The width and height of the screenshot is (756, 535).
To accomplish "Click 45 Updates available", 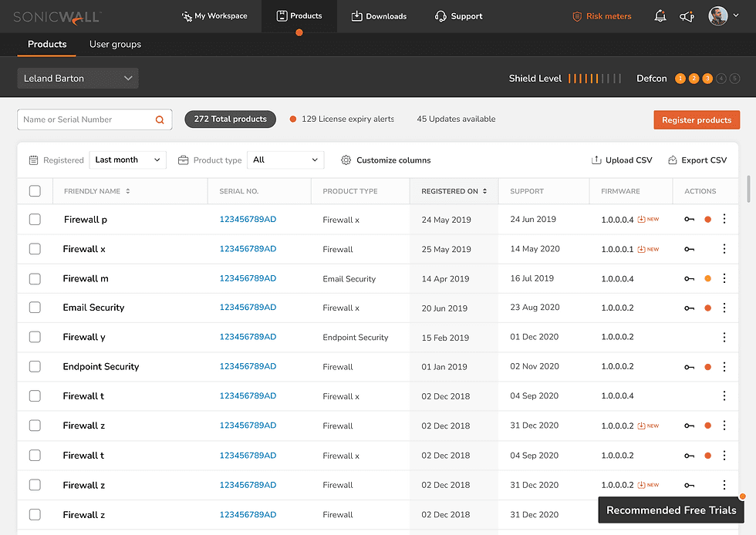I will pos(456,119).
